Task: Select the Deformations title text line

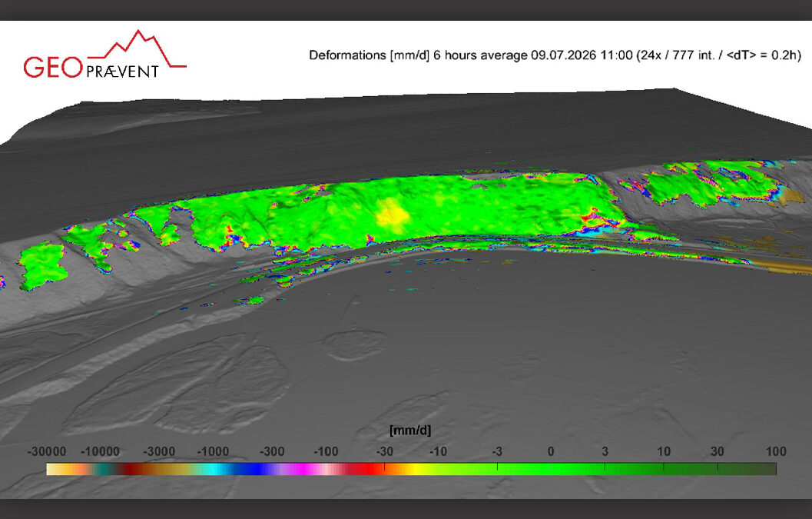Action: (x=555, y=55)
